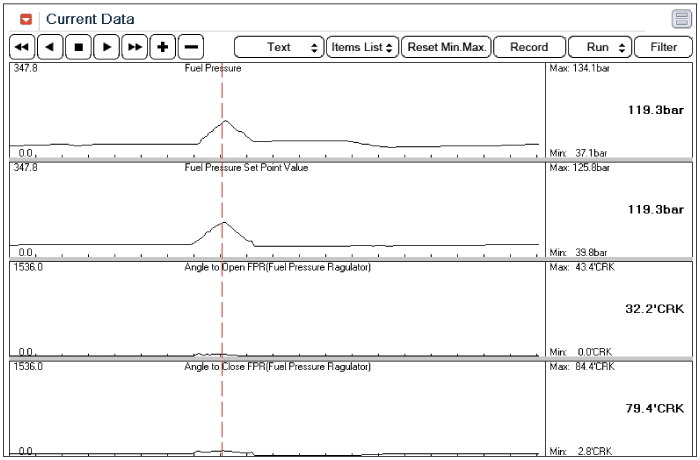The width and height of the screenshot is (700, 460).
Task: Click the peak of the Fuel Pressure curve
Action: 225,121
